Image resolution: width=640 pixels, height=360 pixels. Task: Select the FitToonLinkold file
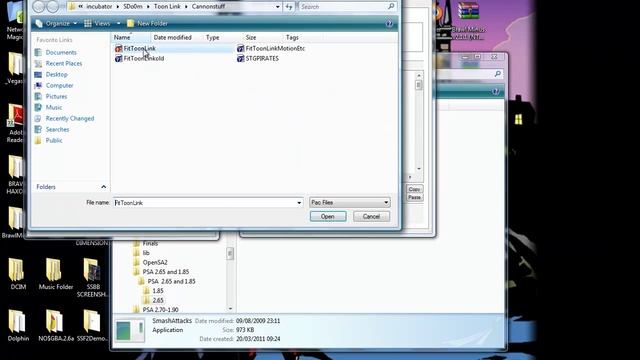pos(140,58)
